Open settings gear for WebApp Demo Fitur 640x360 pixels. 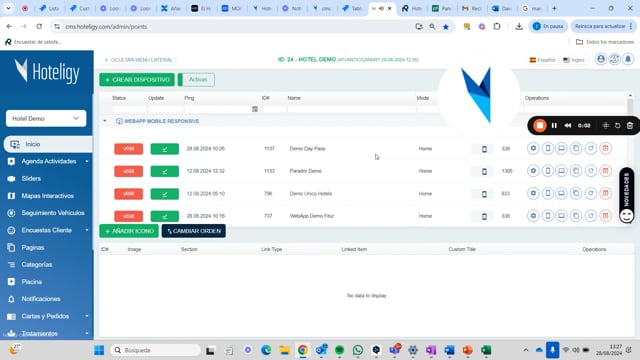(533, 216)
